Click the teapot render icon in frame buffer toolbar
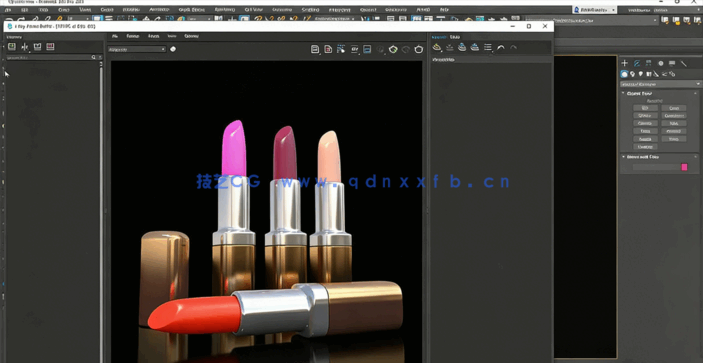The height and width of the screenshot is (363, 703). click(419, 49)
